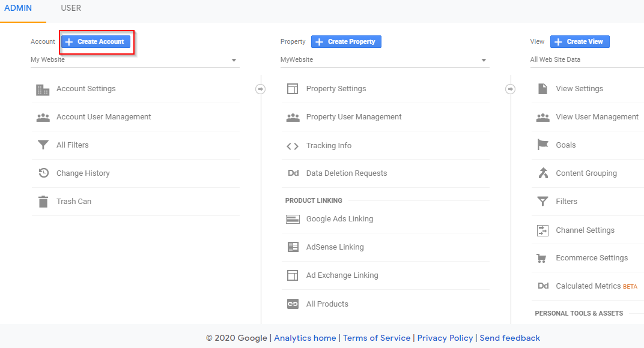The image size is (644, 348).
Task: Click the Goals flag icon
Action: (542, 145)
